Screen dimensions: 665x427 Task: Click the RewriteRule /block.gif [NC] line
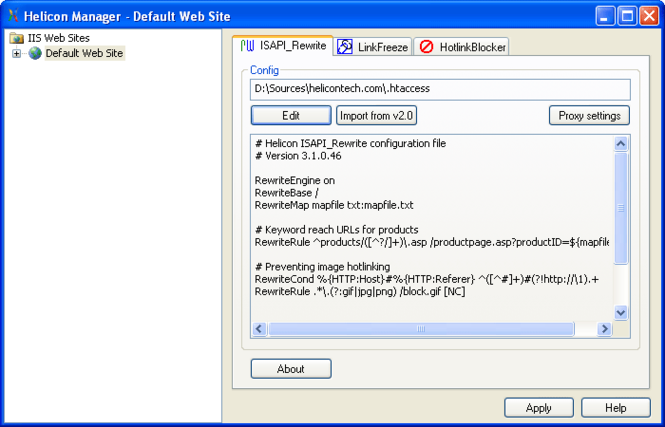(360, 291)
